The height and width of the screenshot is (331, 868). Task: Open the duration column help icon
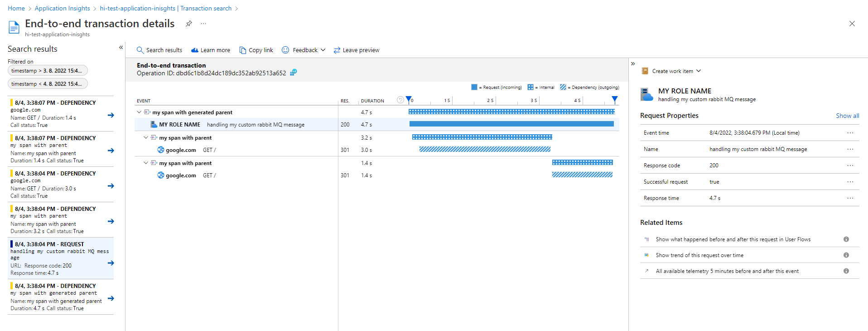400,100
